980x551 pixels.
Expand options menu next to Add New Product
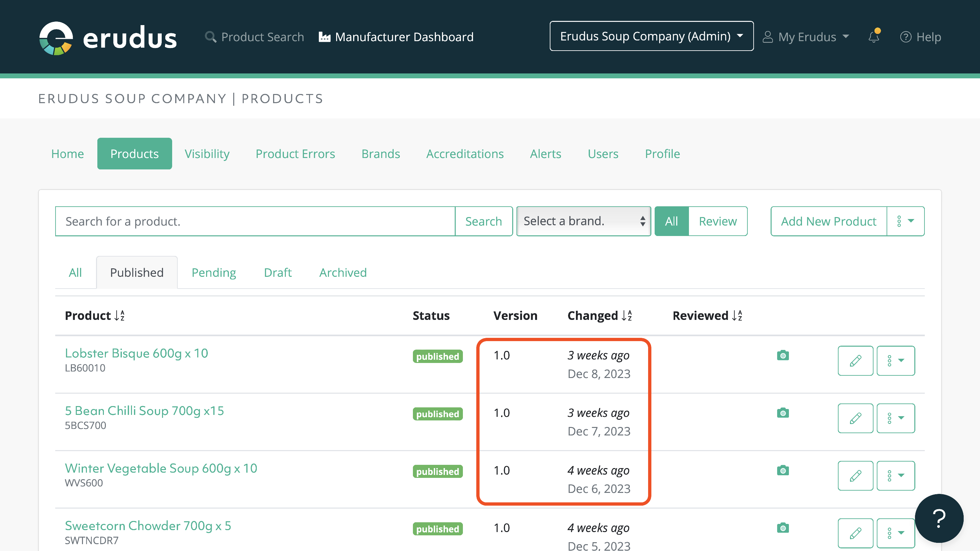coord(906,221)
